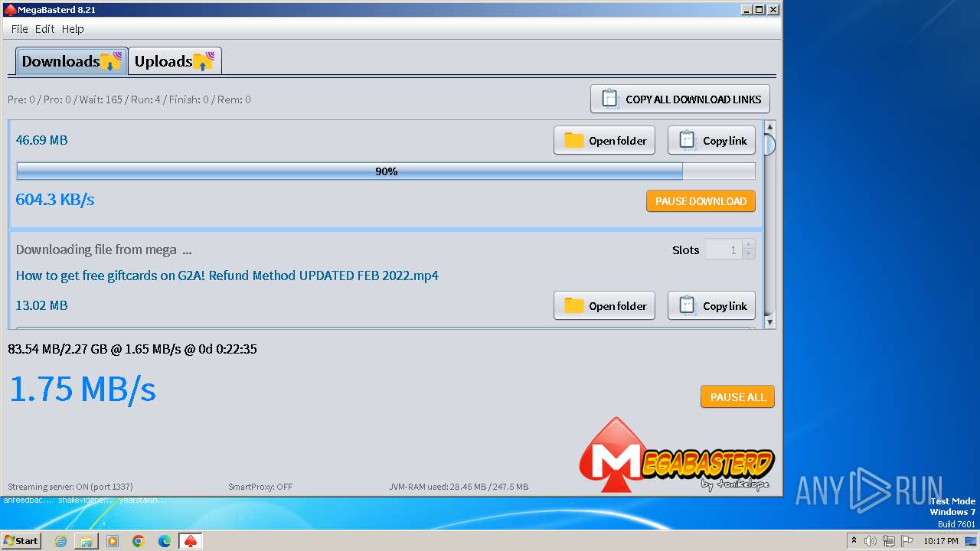Screen dimensions: 980x551
Task: Click the Slots number field
Action: pos(724,249)
